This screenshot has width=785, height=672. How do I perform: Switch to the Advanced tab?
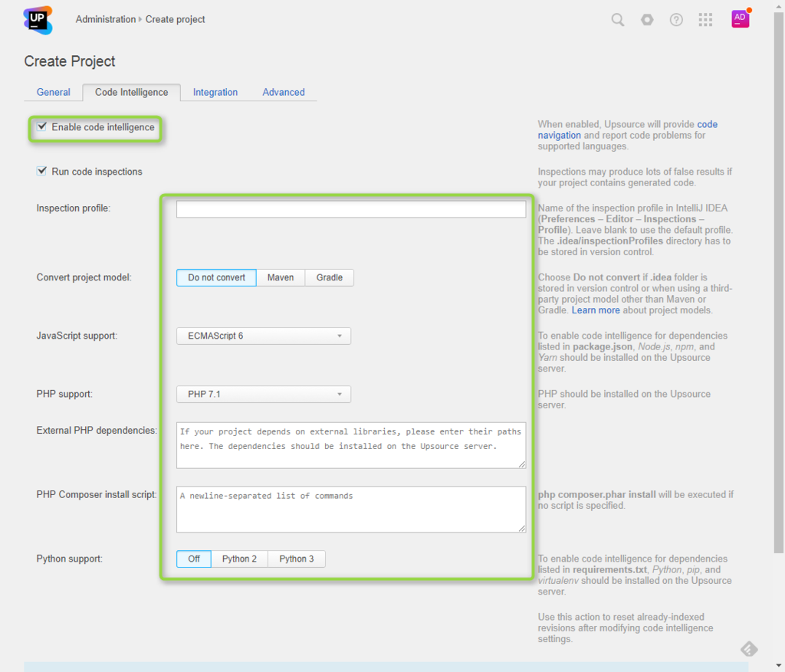[x=284, y=92]
